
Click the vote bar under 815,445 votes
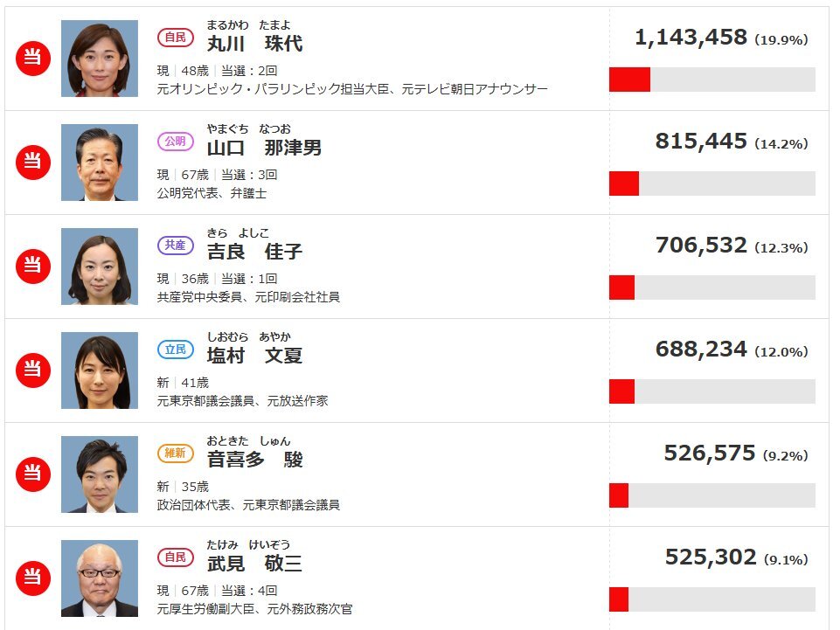pos(712,183)
